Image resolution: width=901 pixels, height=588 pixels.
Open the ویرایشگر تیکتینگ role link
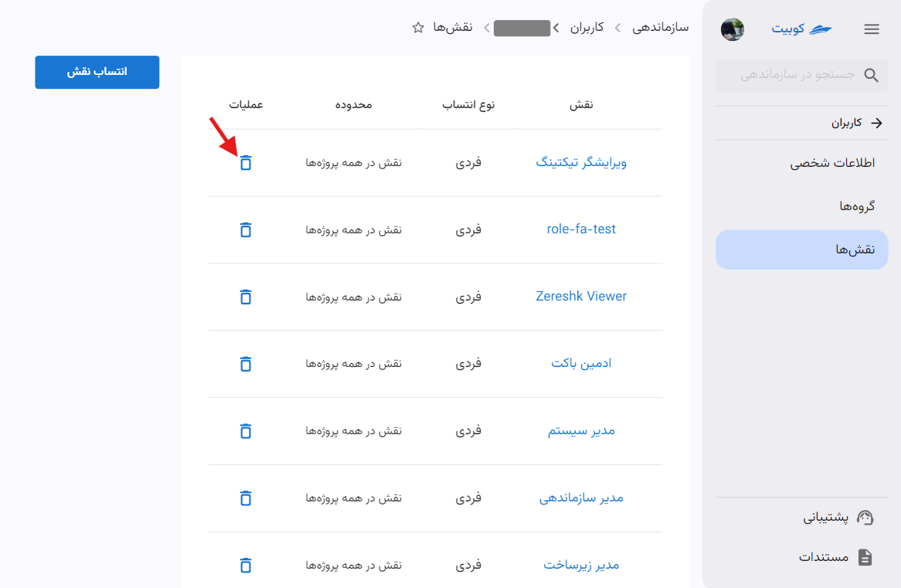[581, 163]
